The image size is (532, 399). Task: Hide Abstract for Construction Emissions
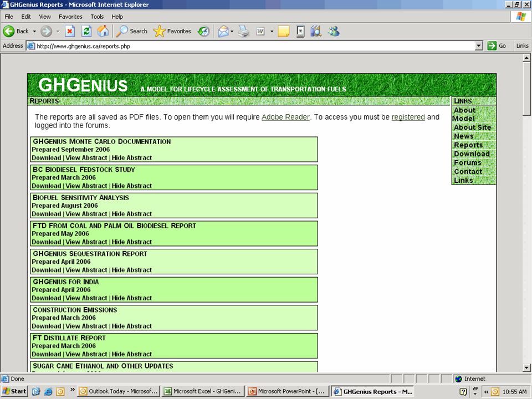pos(132,326)
